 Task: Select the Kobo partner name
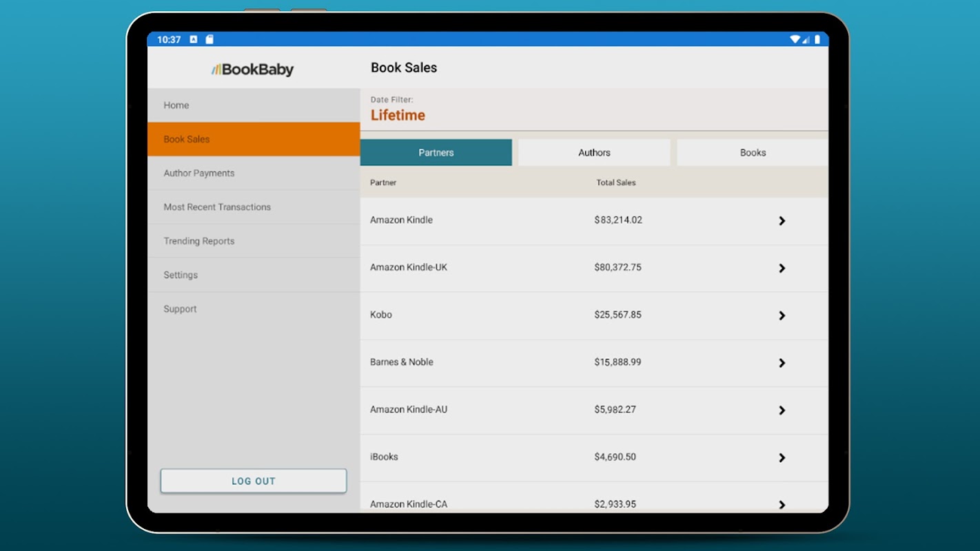(x=381, y=315)
